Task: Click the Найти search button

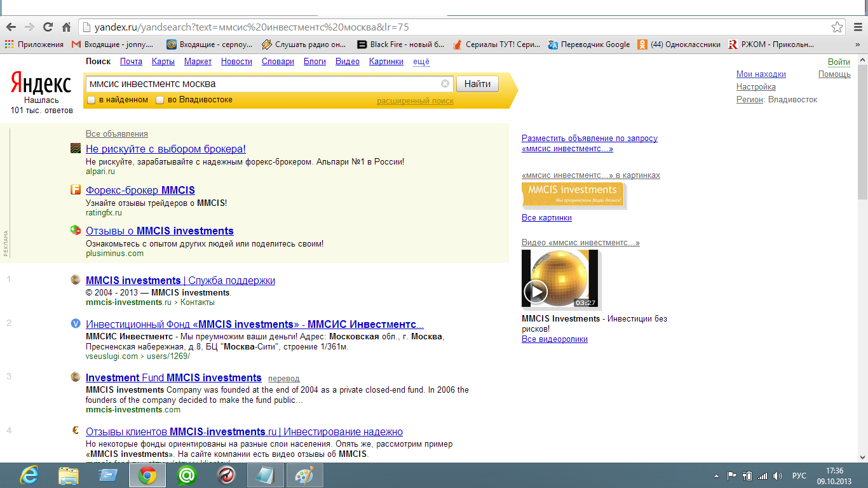Action: tap(477, 84)
